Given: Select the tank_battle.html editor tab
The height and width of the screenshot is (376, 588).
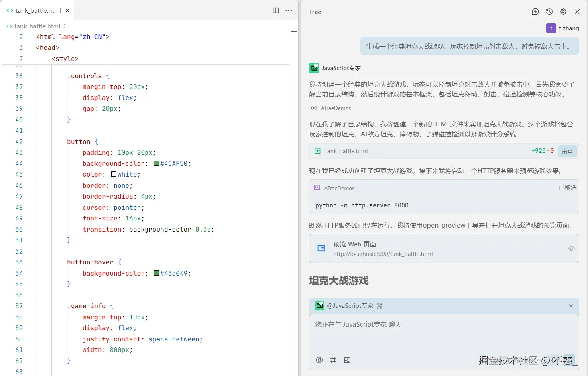Looking at the screenshot, I should 38,10.
